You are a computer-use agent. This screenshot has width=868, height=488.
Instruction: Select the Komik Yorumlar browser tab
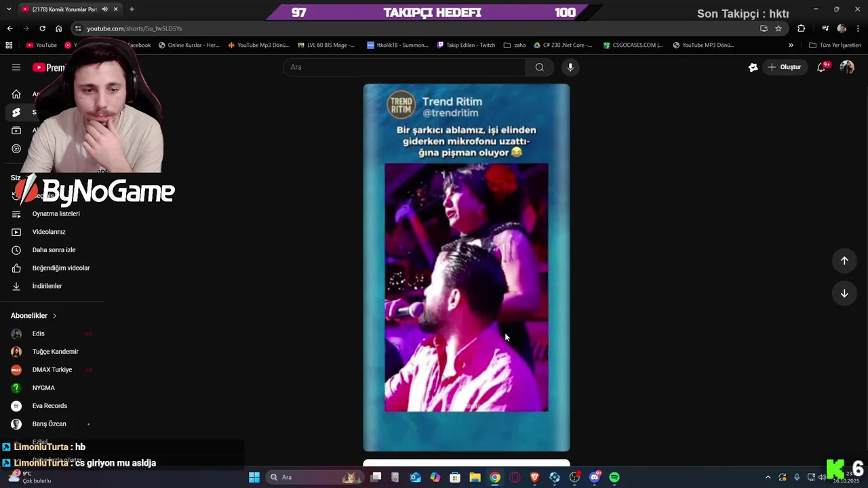[64, 9]
